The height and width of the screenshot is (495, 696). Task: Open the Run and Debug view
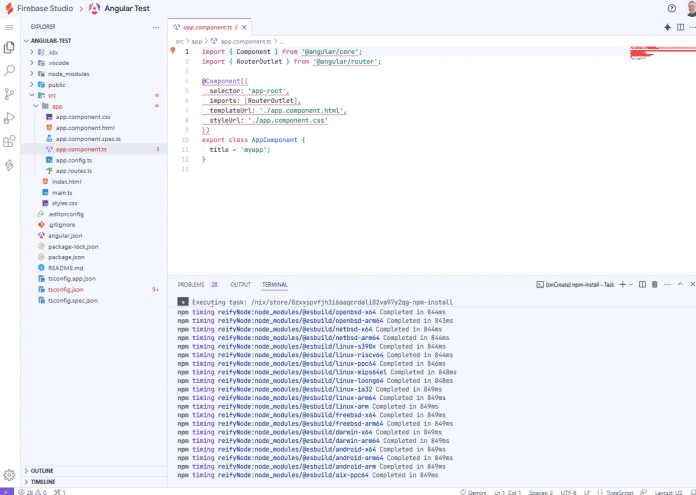click(x=9, y=118)
